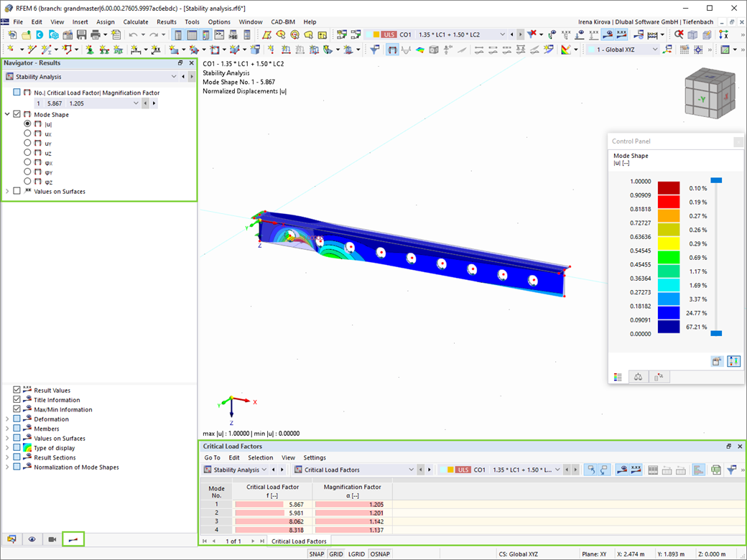Click the save icon in the top toolbar
Viewport: 747px width, 560px height.
(x=81, y=34)
